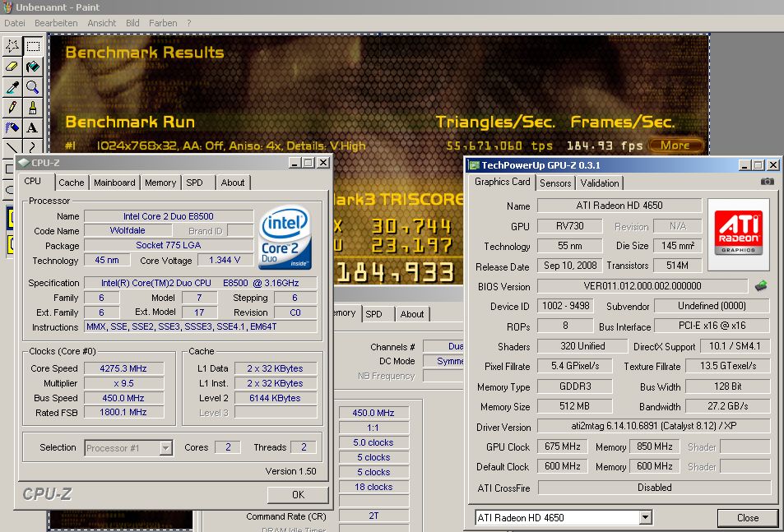
Task: Open the Bearbeiten menu
Action: coord(56,23)
